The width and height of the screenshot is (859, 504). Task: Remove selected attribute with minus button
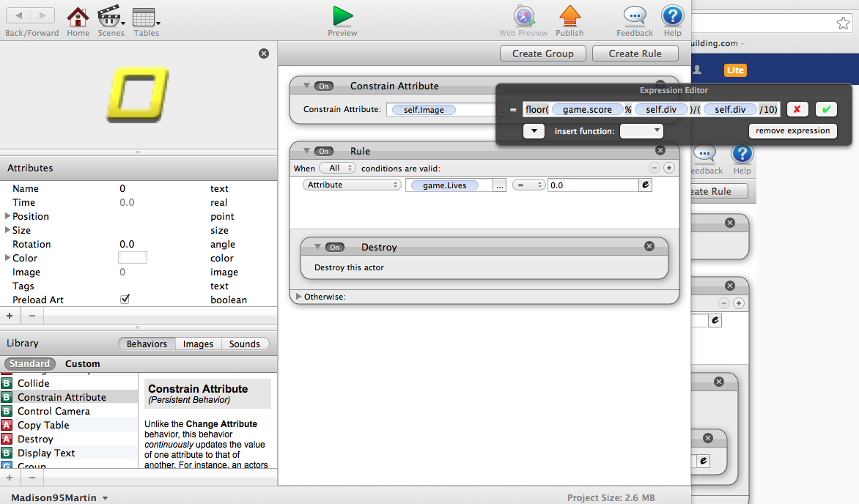point(32,316)
